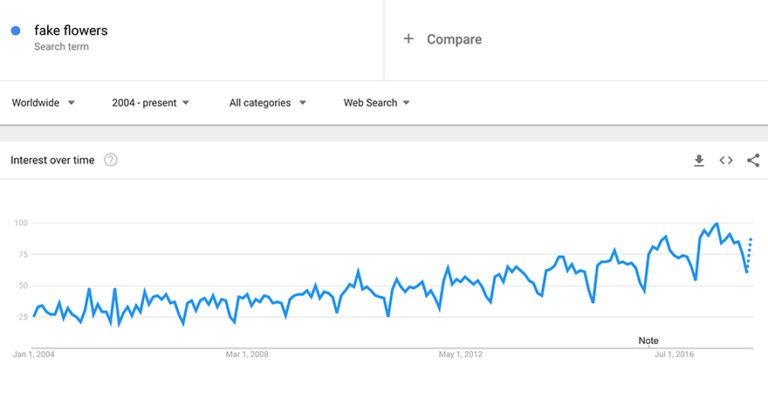Click the Interest over time heading
Screen dimensions: 768x393
[x=52, y=160]
